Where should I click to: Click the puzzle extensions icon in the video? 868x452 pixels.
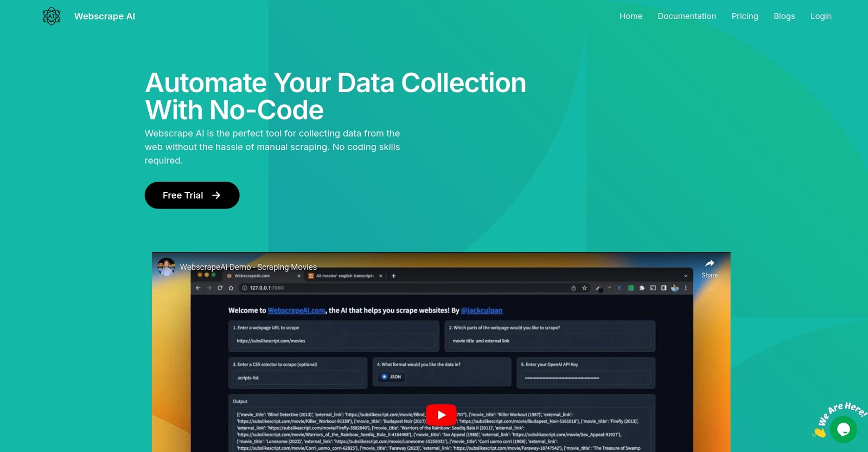coord(642,288)
